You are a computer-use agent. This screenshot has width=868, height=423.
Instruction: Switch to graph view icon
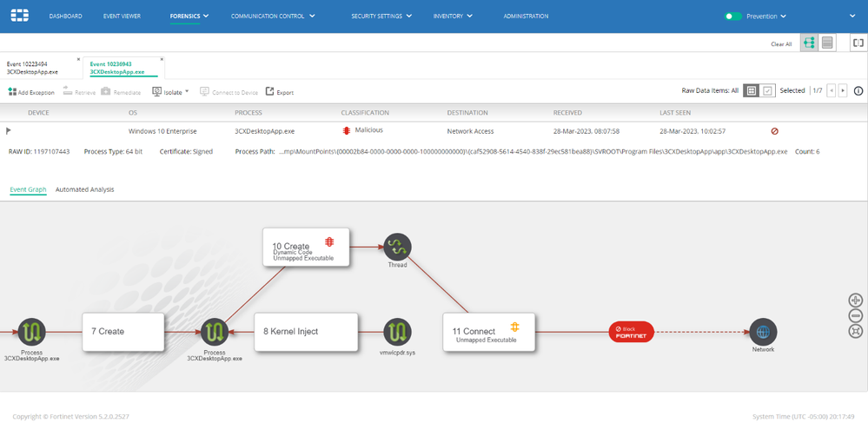809,43
